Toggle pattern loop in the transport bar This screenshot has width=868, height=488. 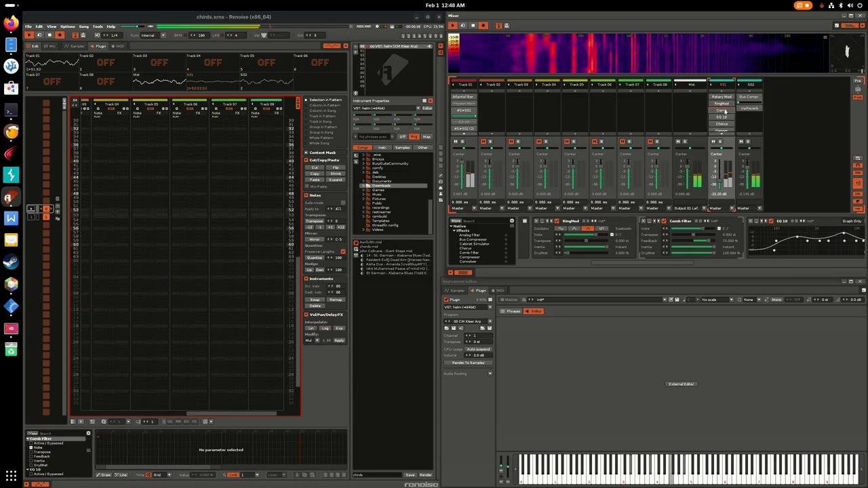tap(39, 35)
